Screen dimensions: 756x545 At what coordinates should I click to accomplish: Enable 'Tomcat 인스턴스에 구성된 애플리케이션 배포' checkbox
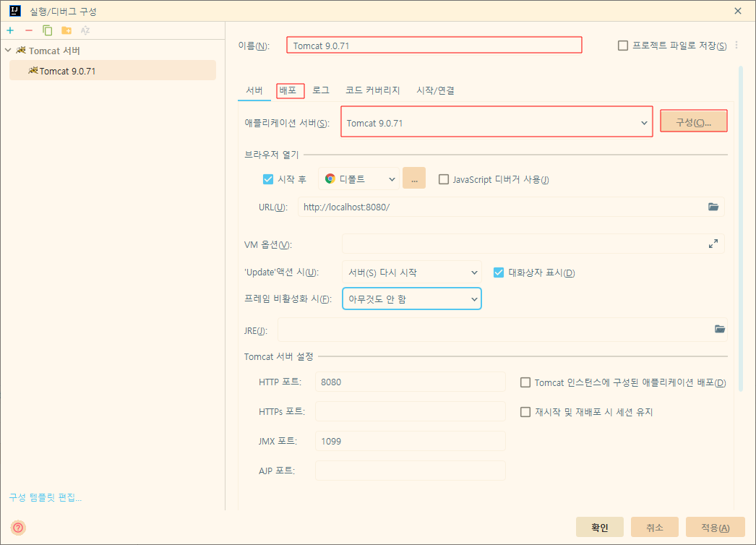coord(525,382)
